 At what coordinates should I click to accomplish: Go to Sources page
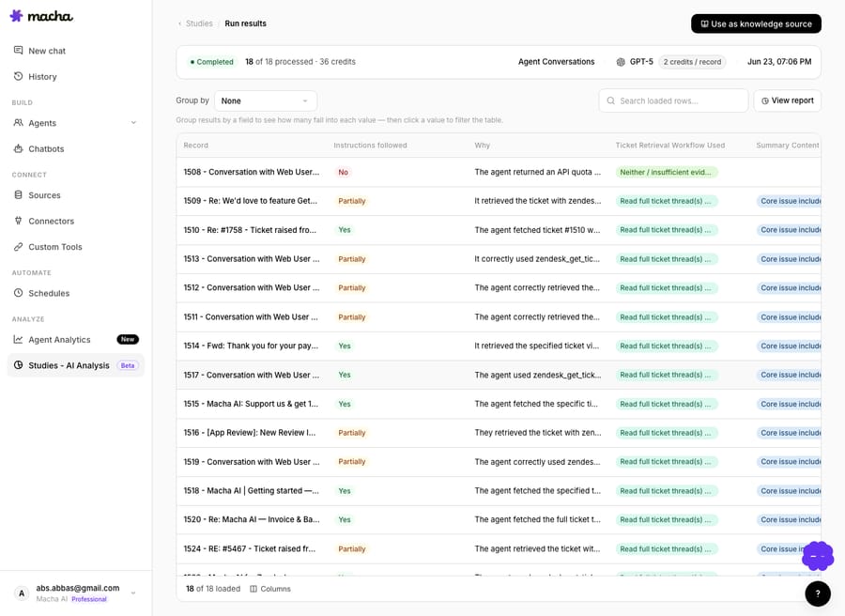click(76, 195)
